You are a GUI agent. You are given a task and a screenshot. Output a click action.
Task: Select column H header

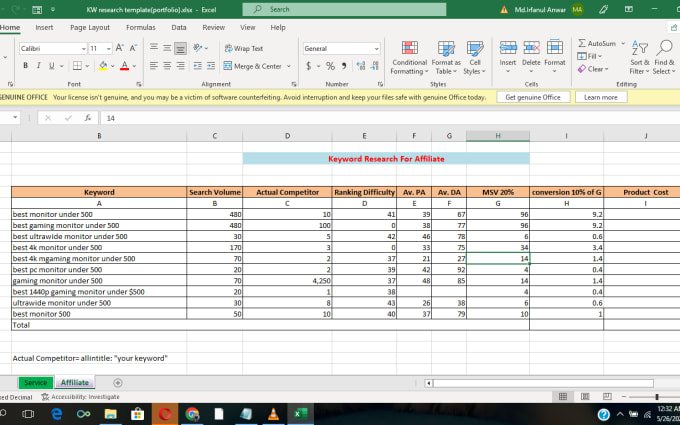pyautogui.click(x=498, y=136)
